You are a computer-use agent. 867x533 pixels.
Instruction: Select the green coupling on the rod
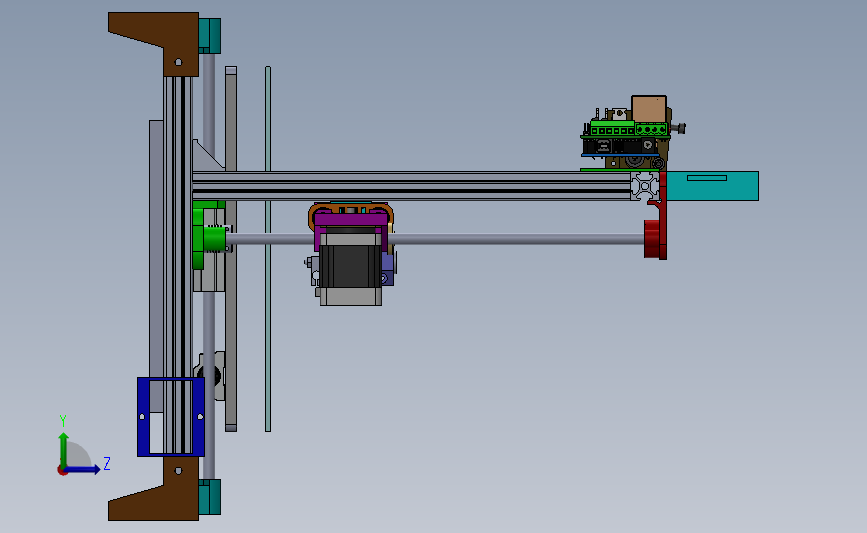coord(215,239)
